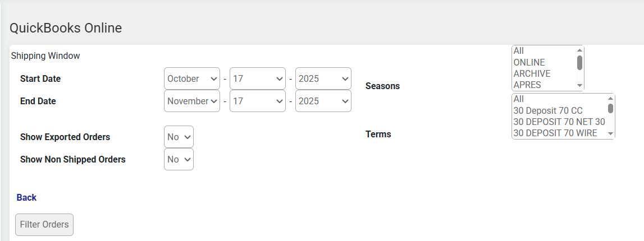Screen dimensions: 644x241
Task: Select All in the Seasons list
Action: 519,51
